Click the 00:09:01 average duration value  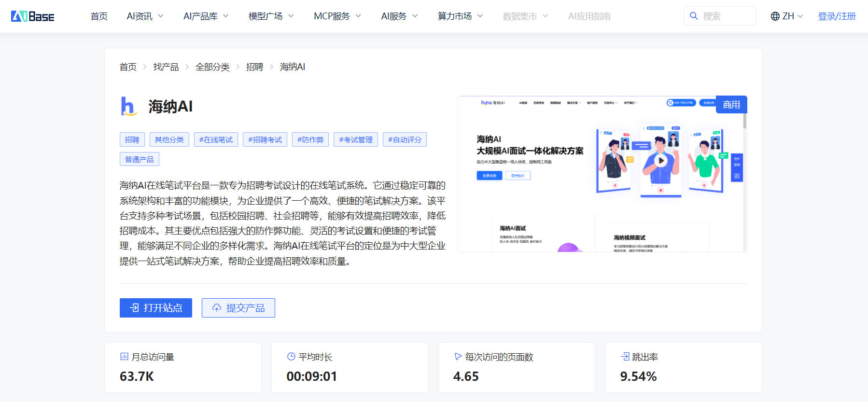(312, 376)
